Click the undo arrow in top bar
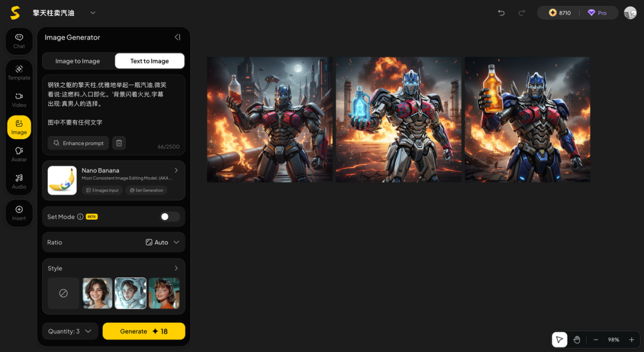Screen dimensions: 644x352 click(501, 13)
